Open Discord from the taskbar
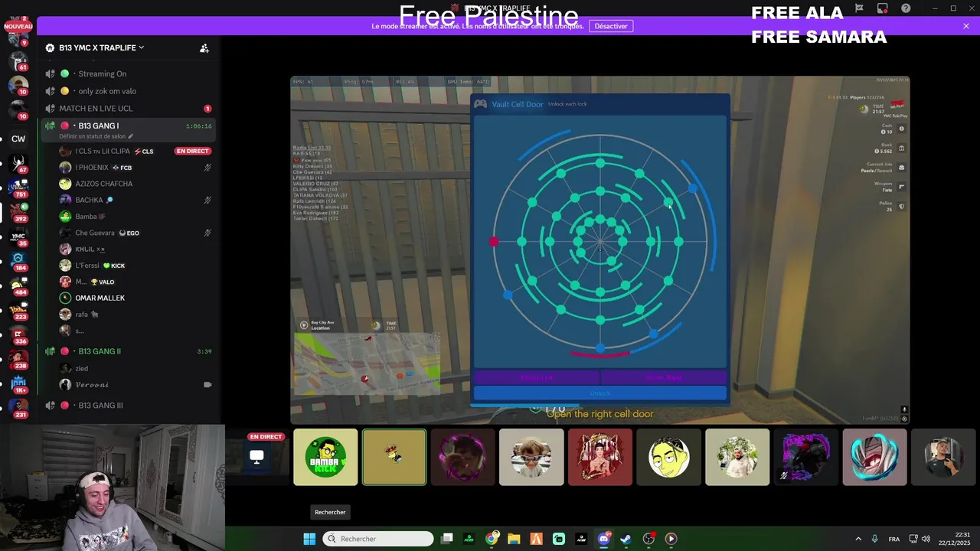Viewport: 980px width, 551px height. click(x=603, y=539)
